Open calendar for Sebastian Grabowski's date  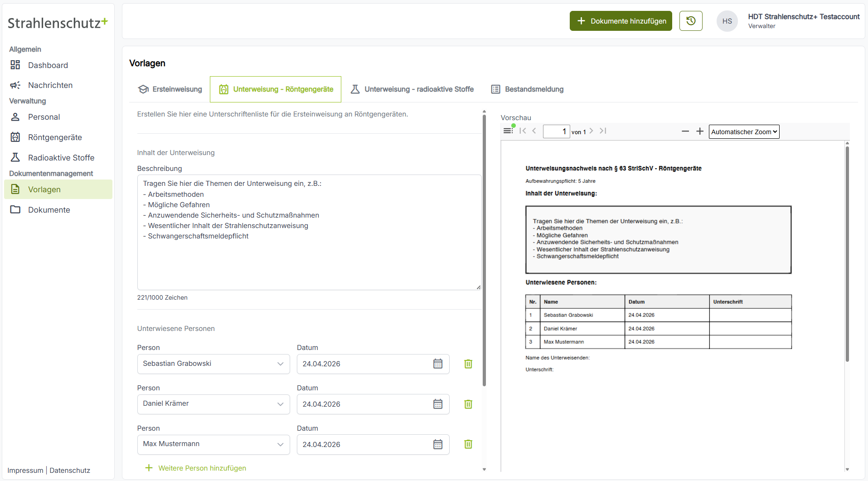(x=438, y=364)
